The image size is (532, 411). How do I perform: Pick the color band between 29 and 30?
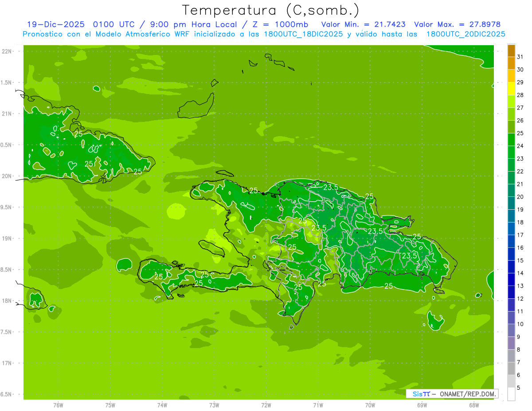point(511,76)
